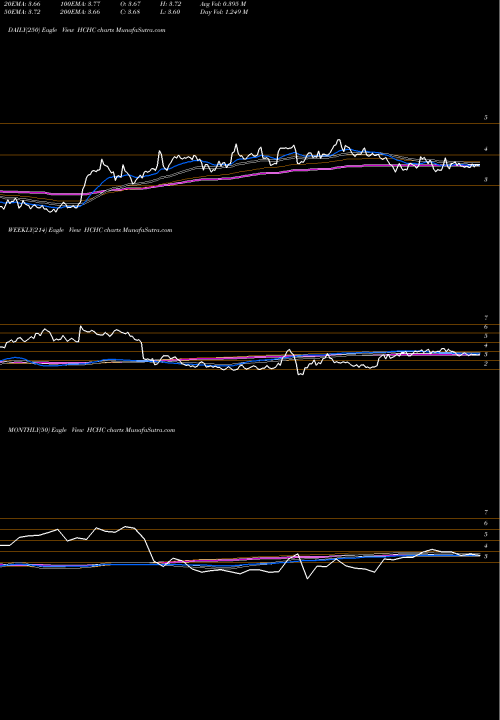
Task: Click the MONTHLY(50) Eagle View chart title
Action: (91, 430)
